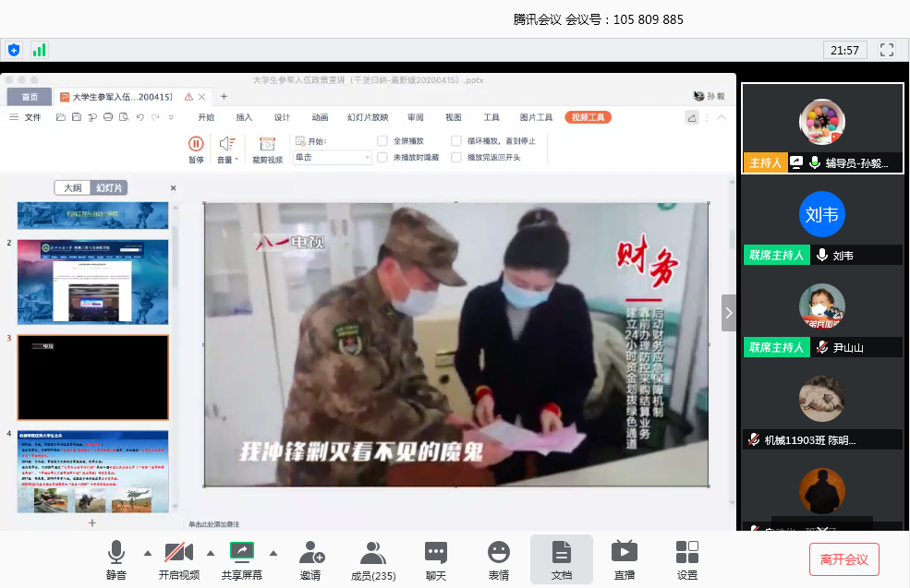Switch to the 大纲 outline tab
Screen dimensions: 910x588
72,188
